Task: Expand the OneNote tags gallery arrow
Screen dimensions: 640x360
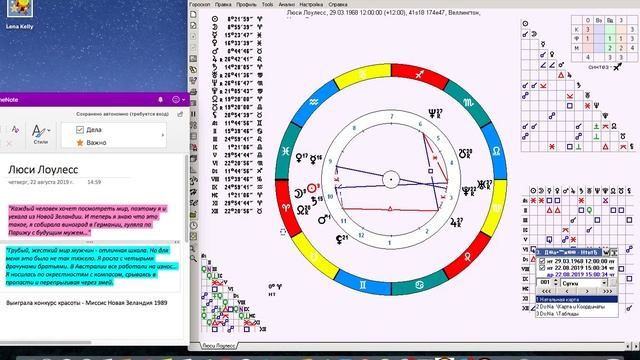Action: click(x=163, y=135)
